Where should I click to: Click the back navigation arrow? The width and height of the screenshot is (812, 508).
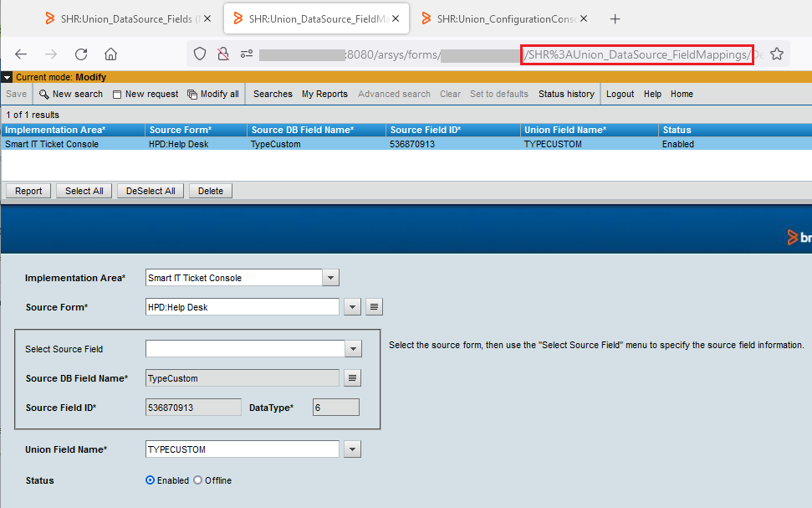click(21, 54)
